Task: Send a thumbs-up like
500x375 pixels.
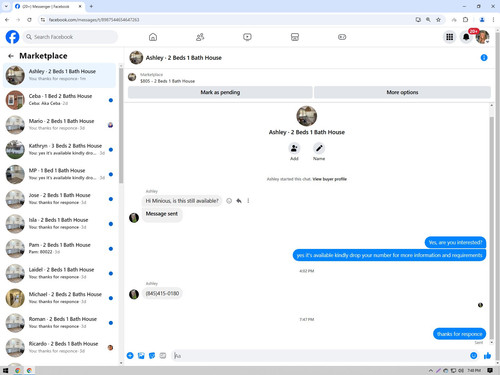Action: point(487,356)
